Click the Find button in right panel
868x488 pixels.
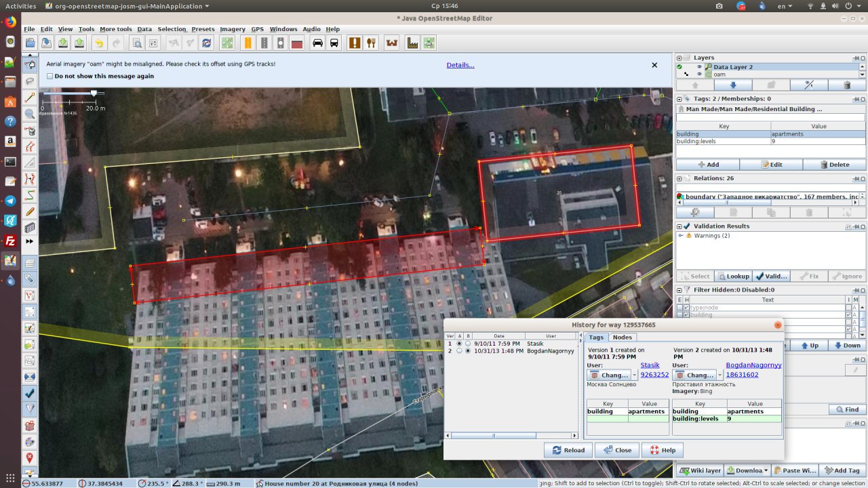[847, 409]
